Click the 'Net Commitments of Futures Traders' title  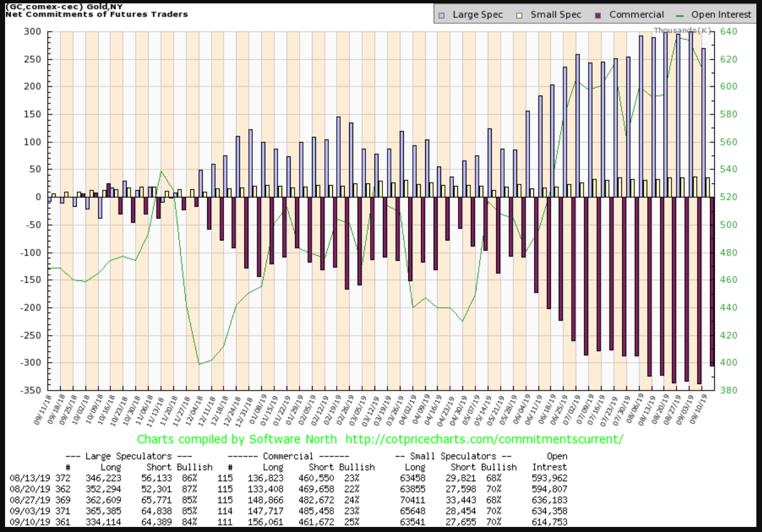pos(96,14)
